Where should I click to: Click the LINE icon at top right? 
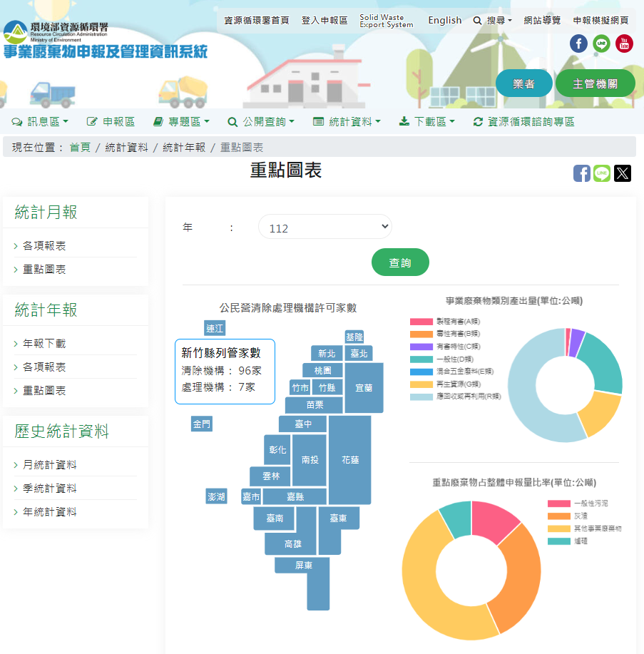coord(601,44)
